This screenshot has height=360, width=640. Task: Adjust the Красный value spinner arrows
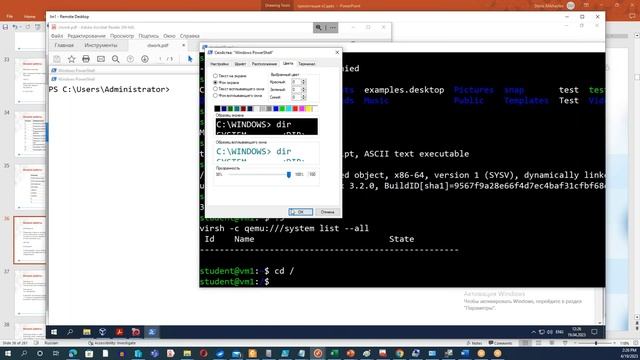(303, 82)
